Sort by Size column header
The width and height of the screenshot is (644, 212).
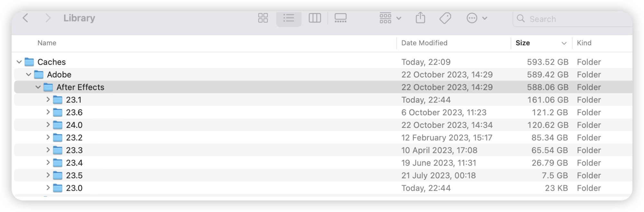[522, 43]
